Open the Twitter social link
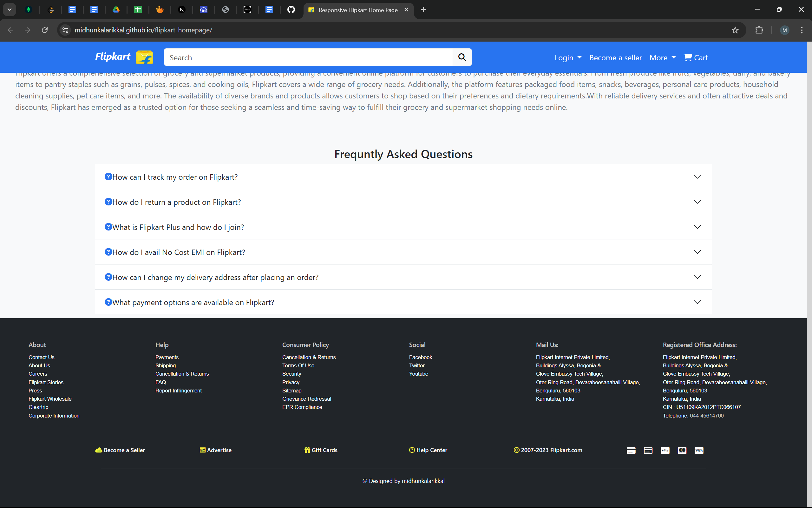 click(417, 365)
